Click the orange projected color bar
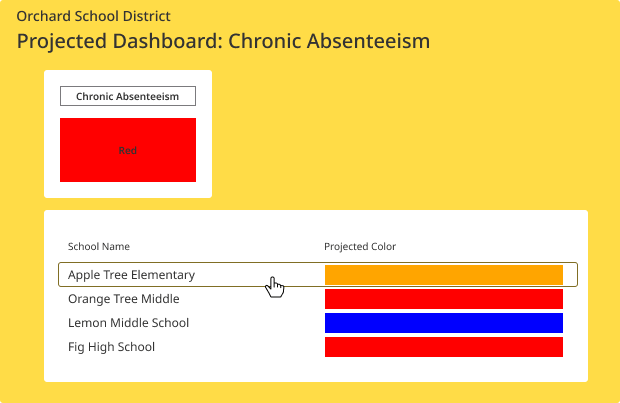 click(x=444, y=275)
